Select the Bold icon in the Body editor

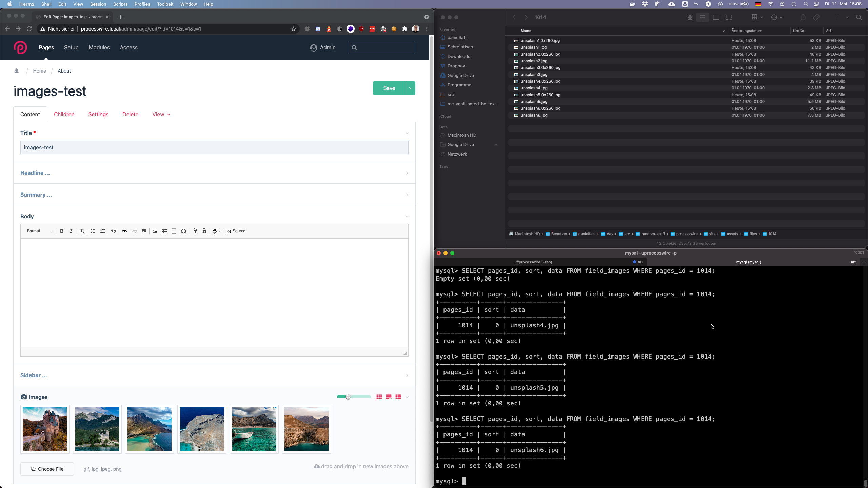pyautogui.click(x=62, y=231)
